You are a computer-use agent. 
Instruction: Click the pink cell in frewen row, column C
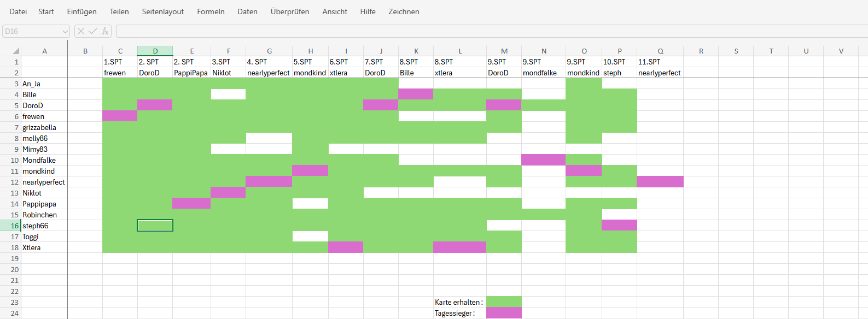[x=120, y=116]
